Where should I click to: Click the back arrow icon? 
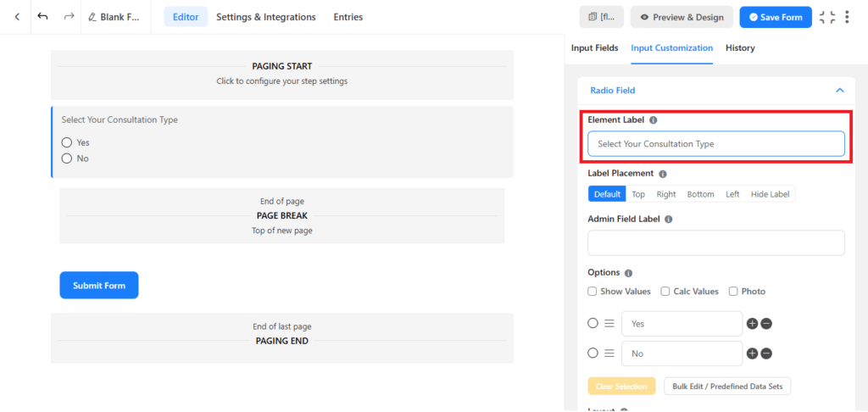click(x=17, y=17)
